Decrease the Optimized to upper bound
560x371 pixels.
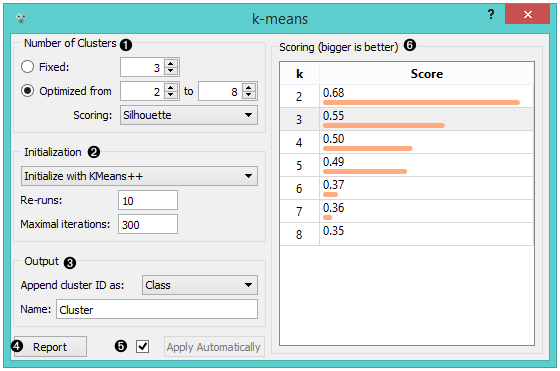[x=249, y=95]
